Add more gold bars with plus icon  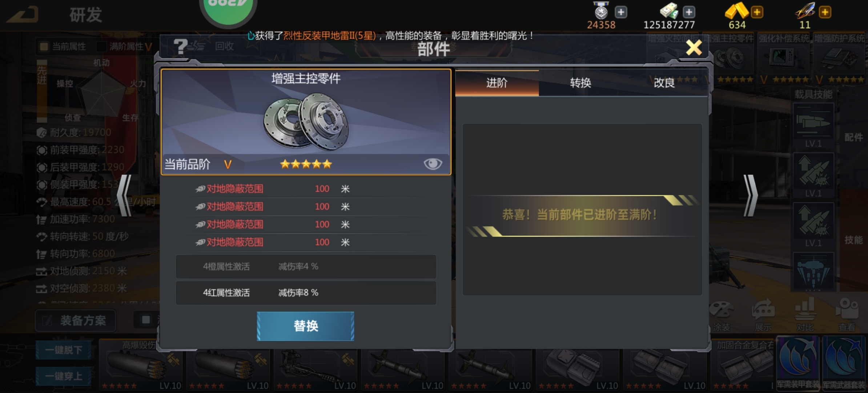click(x=757, y=12)
